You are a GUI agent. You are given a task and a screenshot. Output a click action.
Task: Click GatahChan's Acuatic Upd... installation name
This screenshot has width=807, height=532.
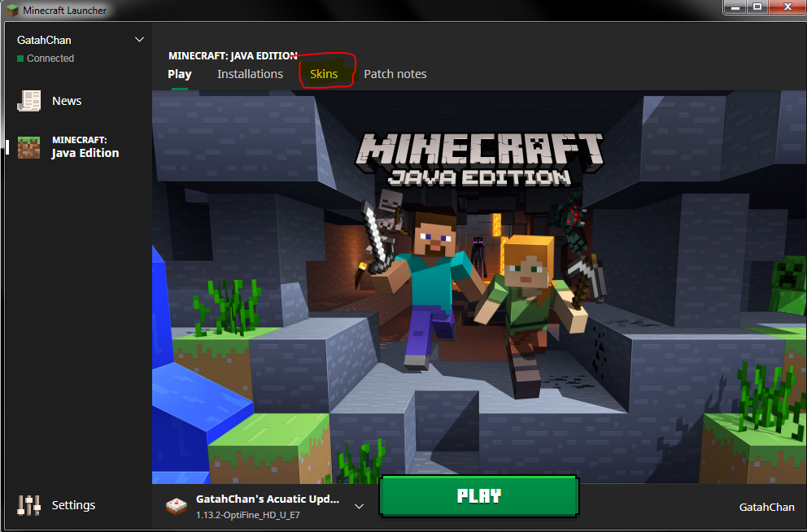click(268, 499)
